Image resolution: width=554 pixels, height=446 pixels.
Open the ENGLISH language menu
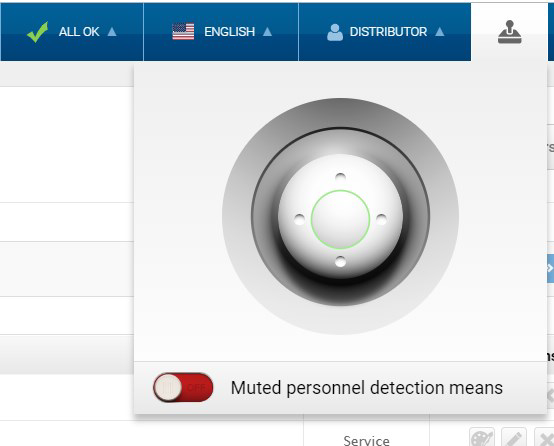click(x=221, y=32)
